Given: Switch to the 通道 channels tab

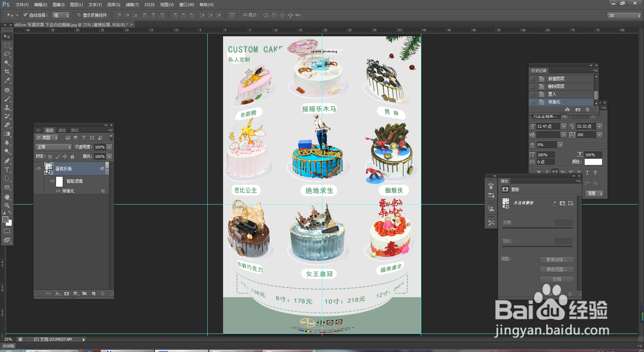Looking at the screenshot, I should pos(62,130).
